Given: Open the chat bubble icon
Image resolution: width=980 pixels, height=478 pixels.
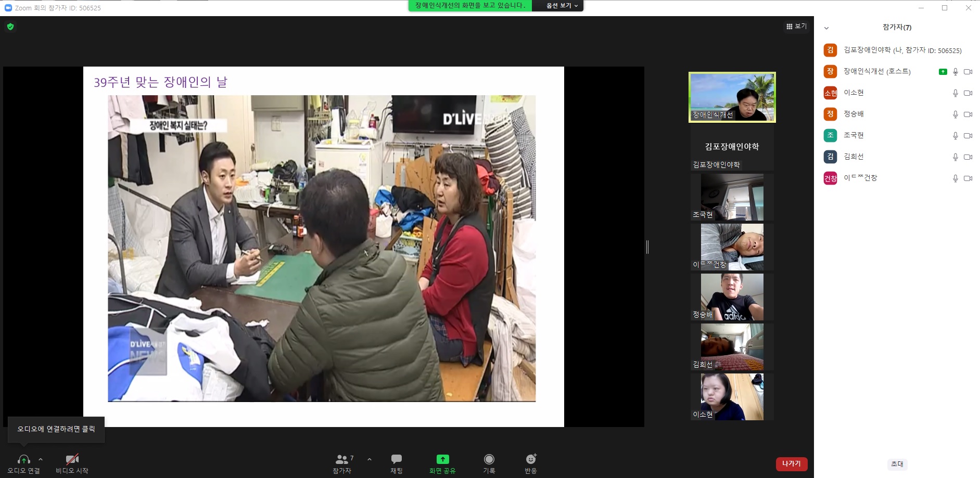Looking at the screenshot, I should [397, 459].
